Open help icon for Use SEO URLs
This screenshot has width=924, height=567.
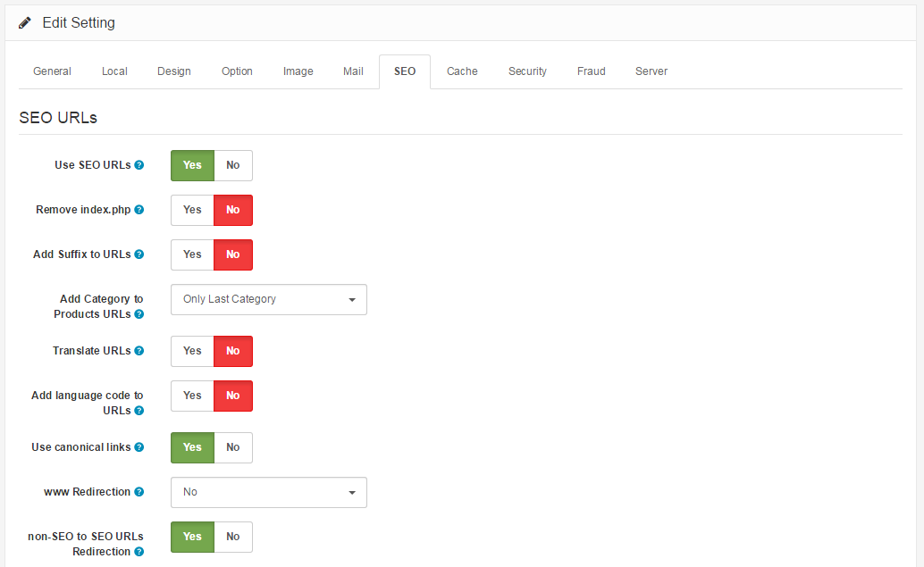[139, 165]
